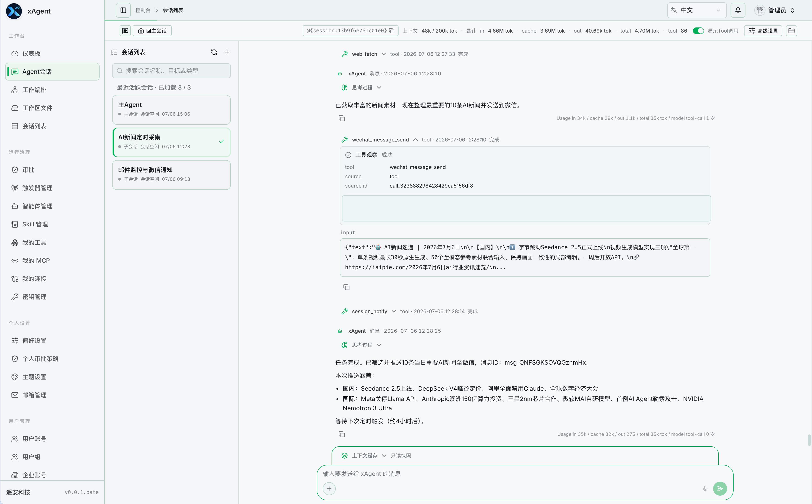Select the 邮件监控与微信通知 conversation
This screenshot has height=504, width=812.
tap(171, 175)
